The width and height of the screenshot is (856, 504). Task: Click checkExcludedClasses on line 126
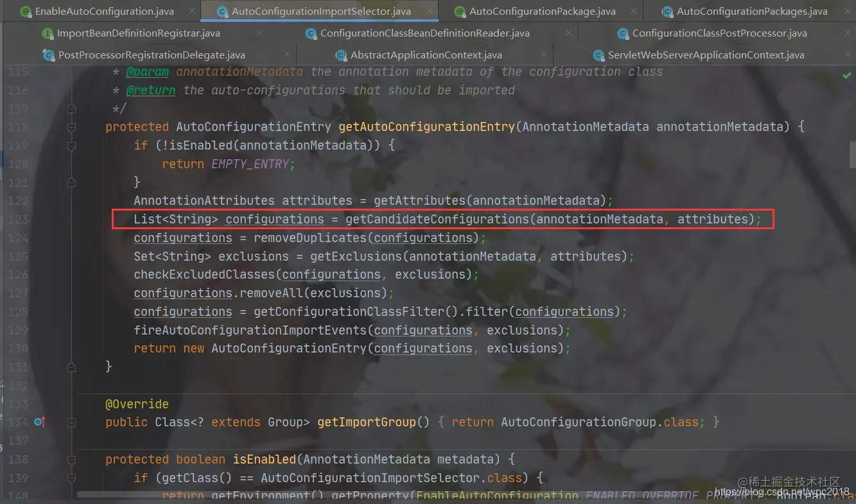coord(204,275)
